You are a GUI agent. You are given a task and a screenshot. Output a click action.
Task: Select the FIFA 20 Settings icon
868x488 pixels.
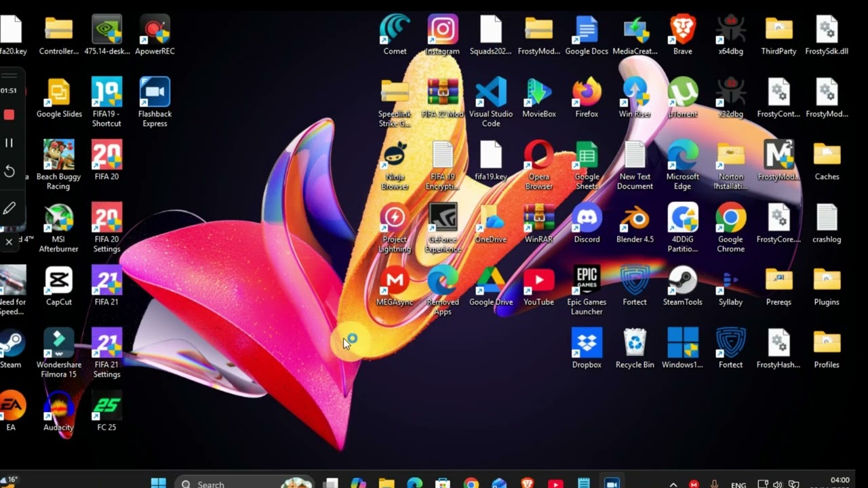[106, 227]
